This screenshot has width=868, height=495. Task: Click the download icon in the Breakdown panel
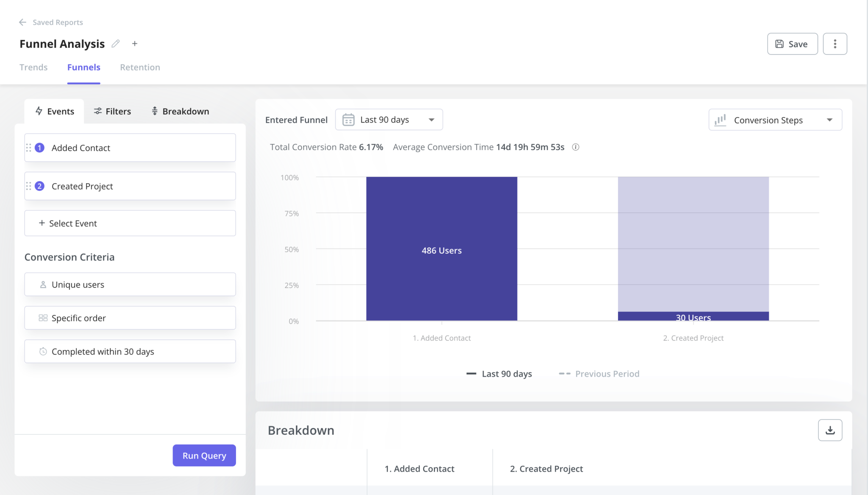(x=830, y=430)
